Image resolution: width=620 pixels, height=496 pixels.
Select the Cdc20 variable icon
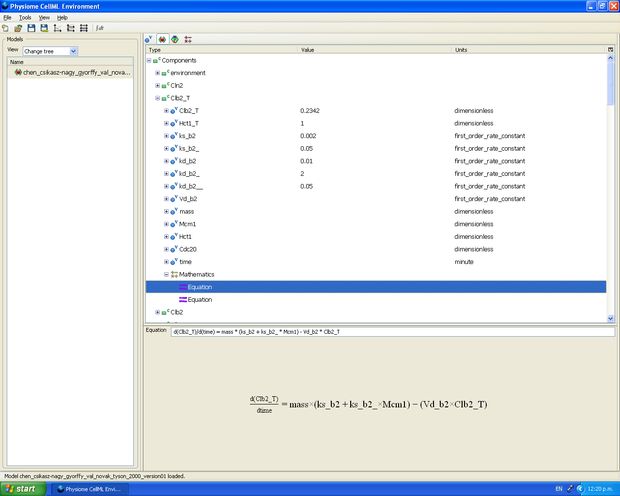pos(174,250)
